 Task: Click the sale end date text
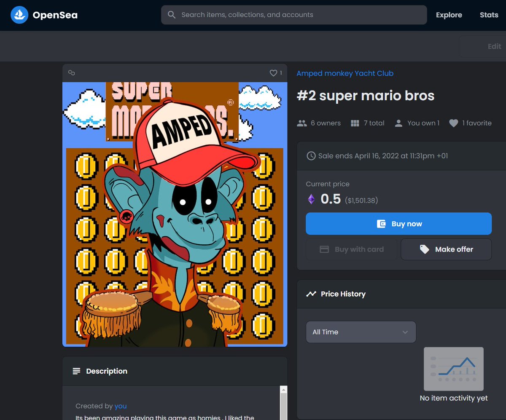(x=383, y=156)
